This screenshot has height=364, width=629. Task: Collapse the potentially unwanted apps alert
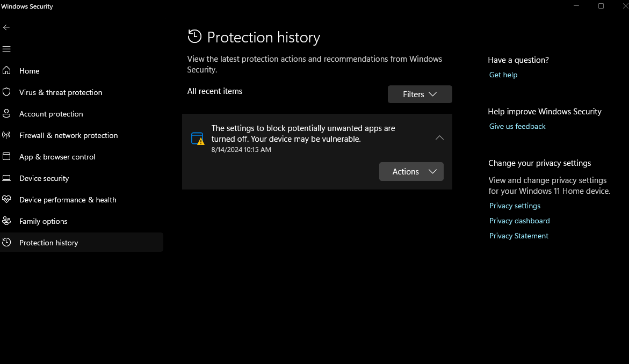pos(439,138)
